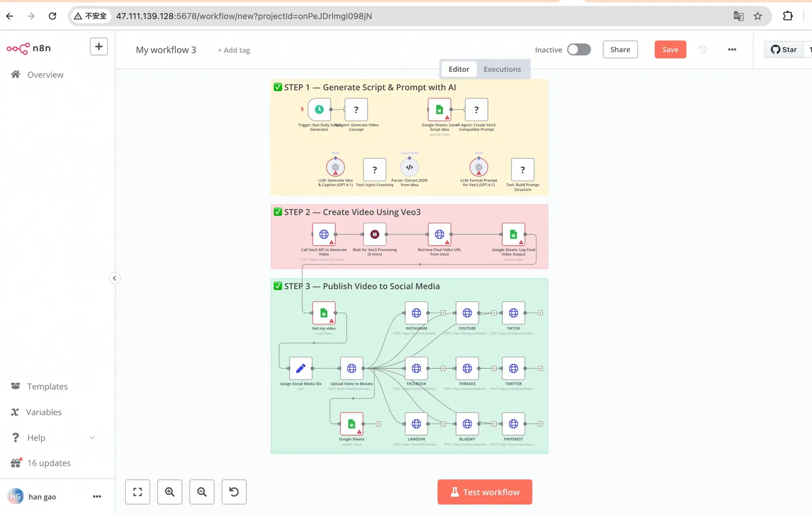
Task: Click plus connector after TWITTER node
Action: tap(540, 368)
